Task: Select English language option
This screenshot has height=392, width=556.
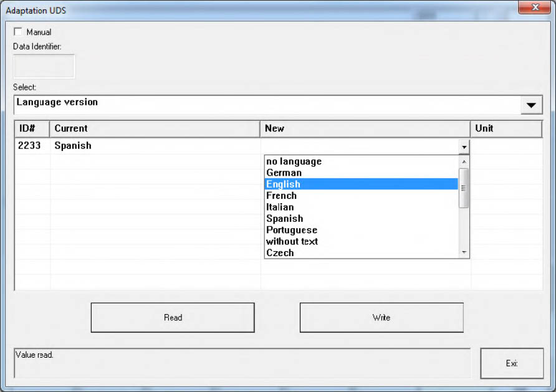Action: 283,184
